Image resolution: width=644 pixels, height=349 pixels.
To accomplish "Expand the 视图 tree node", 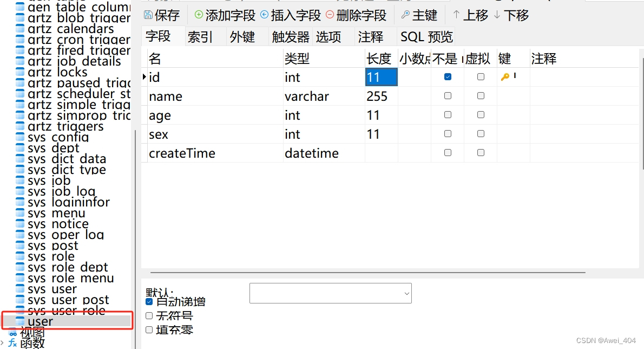I will (31, 333).
